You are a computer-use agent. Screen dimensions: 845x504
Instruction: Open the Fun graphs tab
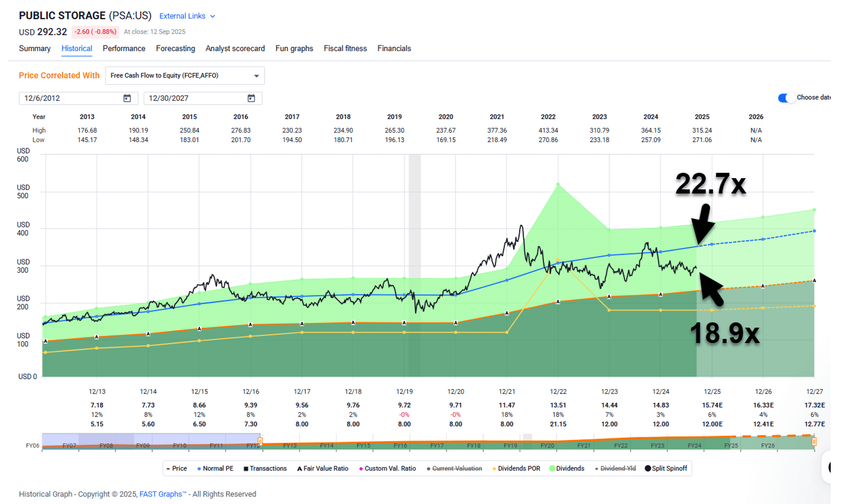coord(294,49)
